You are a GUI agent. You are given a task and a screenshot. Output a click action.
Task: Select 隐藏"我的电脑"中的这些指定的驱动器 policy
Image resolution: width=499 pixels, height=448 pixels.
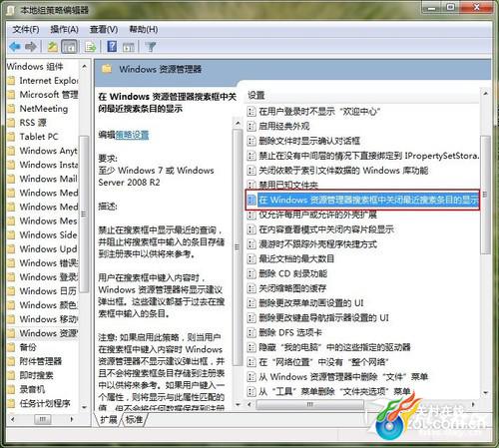click(334, 347)
